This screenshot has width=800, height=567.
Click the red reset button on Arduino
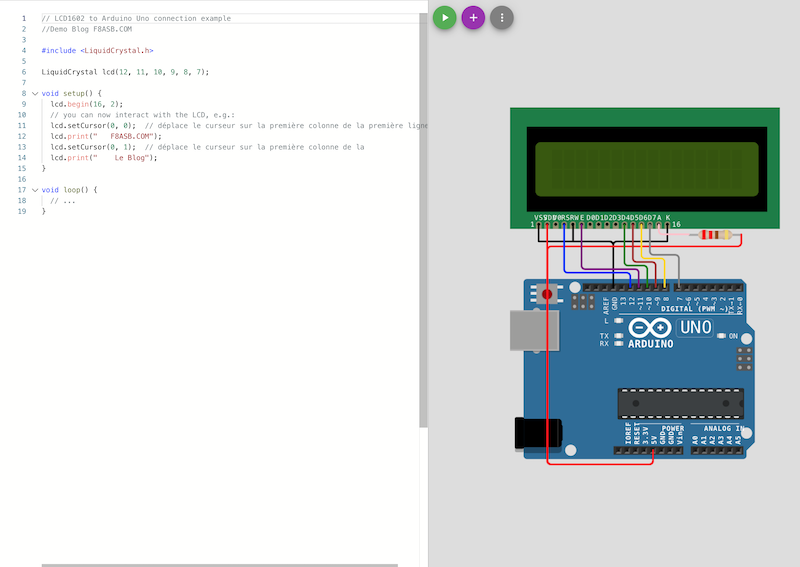pyautogui.click(x=547, y=294)
